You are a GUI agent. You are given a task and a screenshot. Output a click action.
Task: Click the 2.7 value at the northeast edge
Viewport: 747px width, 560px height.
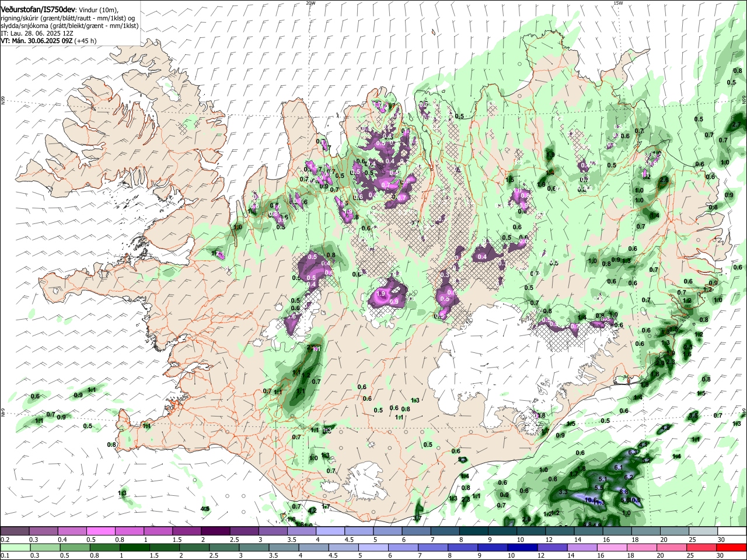(736, 124)
